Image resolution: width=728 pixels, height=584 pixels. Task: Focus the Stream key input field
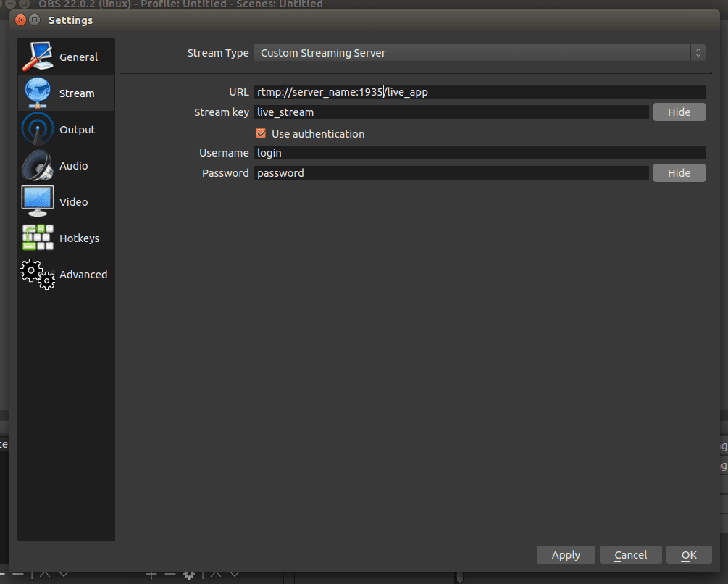point(451,112)
